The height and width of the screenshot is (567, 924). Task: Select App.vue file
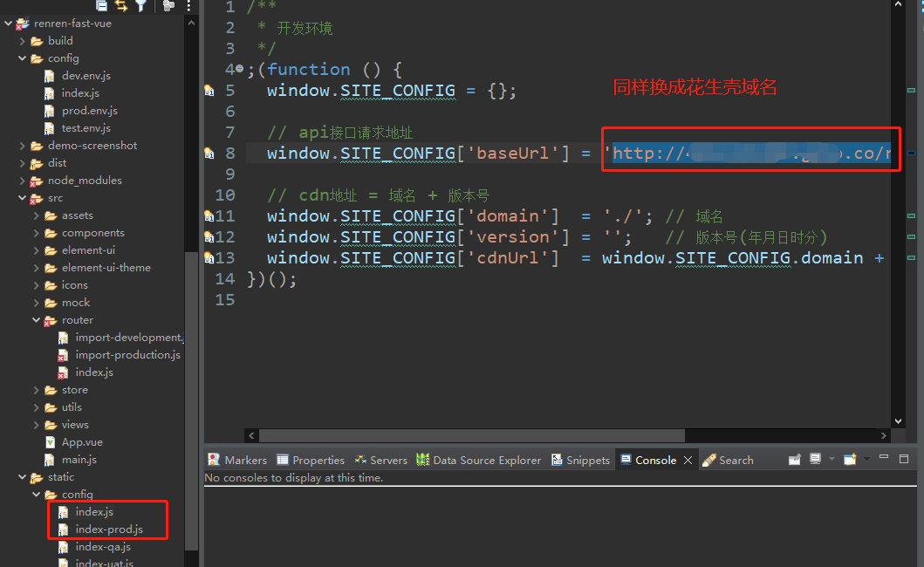click(82, 442)
